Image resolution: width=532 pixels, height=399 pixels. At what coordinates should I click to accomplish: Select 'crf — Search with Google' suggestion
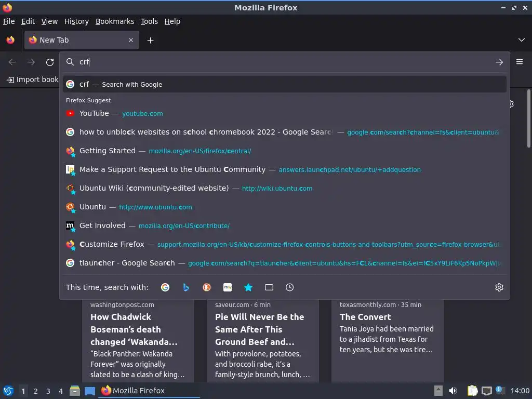coord(284,84)
